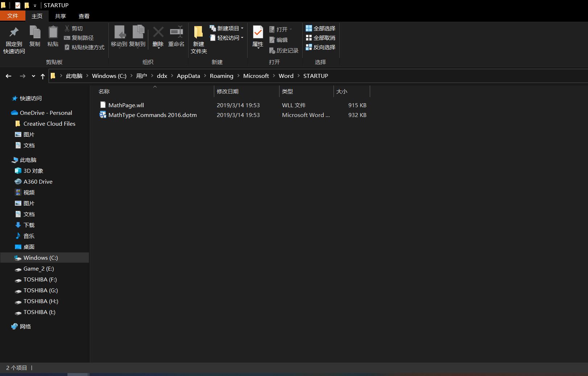The width and height of the screenshot is (588, 376).
Task: Open Quick access (快速访问) in sidebar
Action: 27,98
